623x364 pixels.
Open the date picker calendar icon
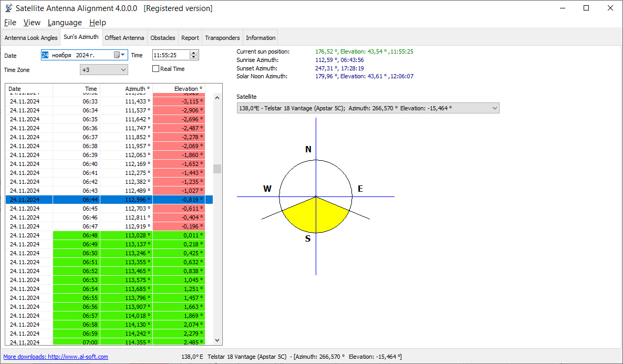click(x=117, y=55)
